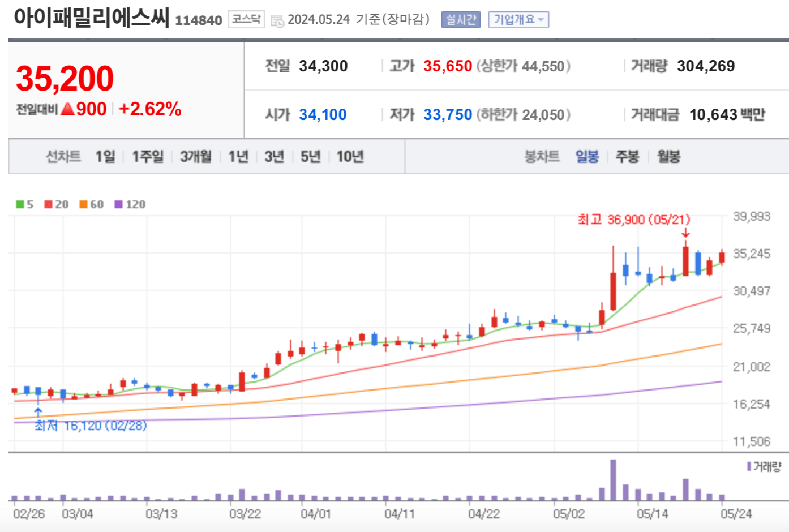Click the +2.62% change value
789x532 pixels.
[x=150, y=109]
